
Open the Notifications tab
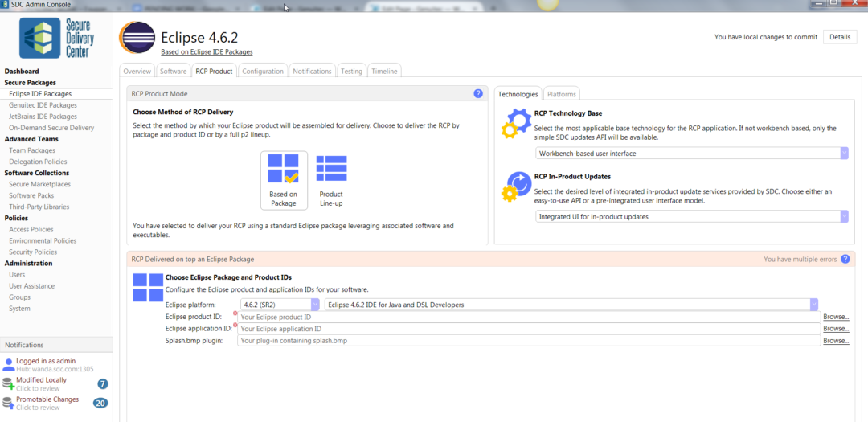coord(312,71)
